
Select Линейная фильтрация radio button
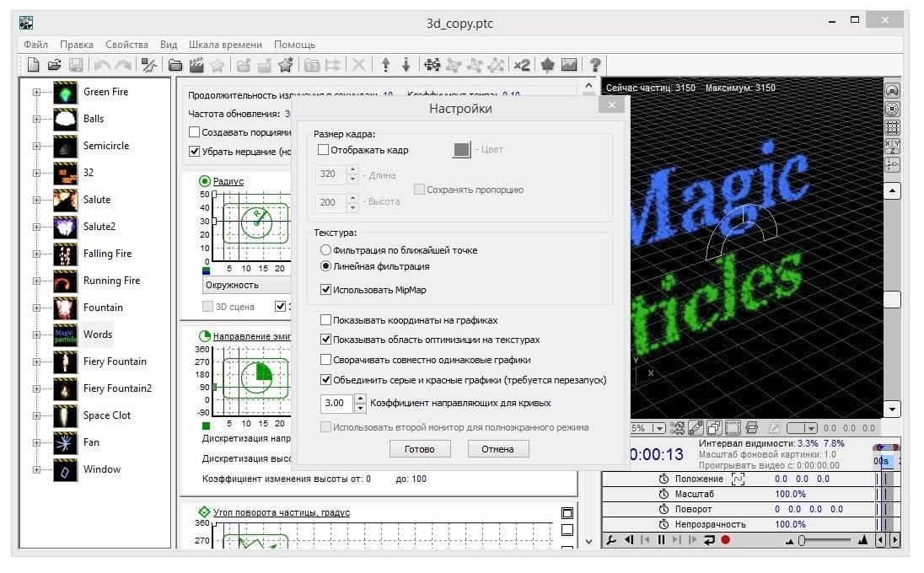[x=325, y=266]
